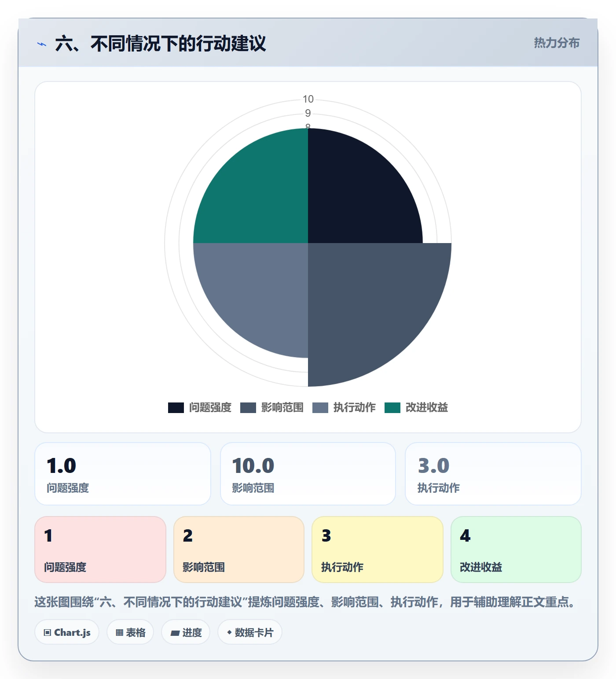Select the pink card numbered 1
The image size is (616, 679).
click(100, 550)
